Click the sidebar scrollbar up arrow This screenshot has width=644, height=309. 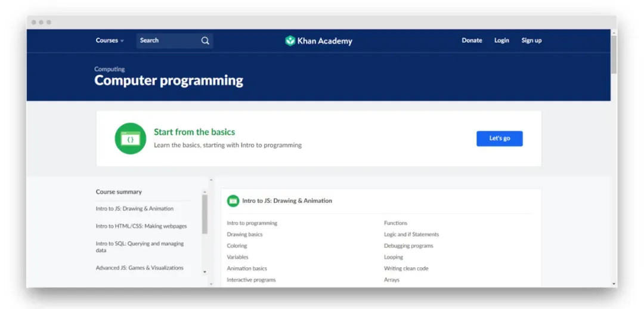(205, 192)
